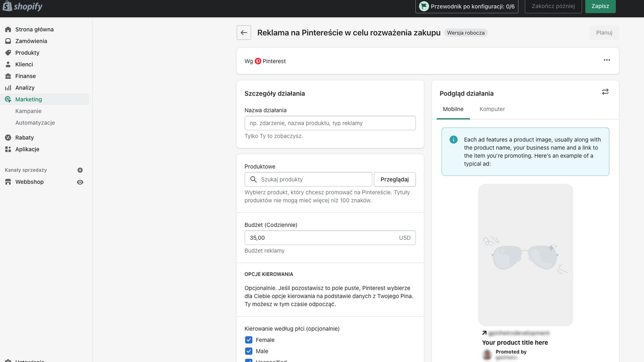Click the setup guide flag icon

click(x=424, y=7)
